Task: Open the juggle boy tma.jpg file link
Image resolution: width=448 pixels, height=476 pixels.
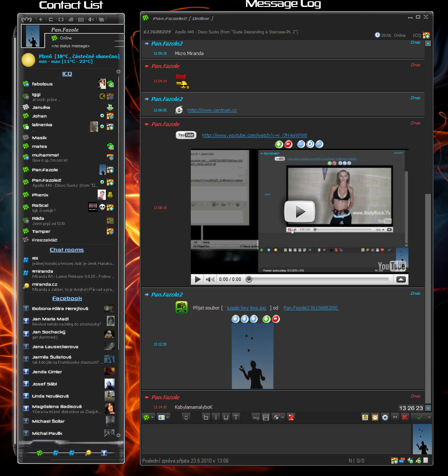Action: [x=246, y=308]
